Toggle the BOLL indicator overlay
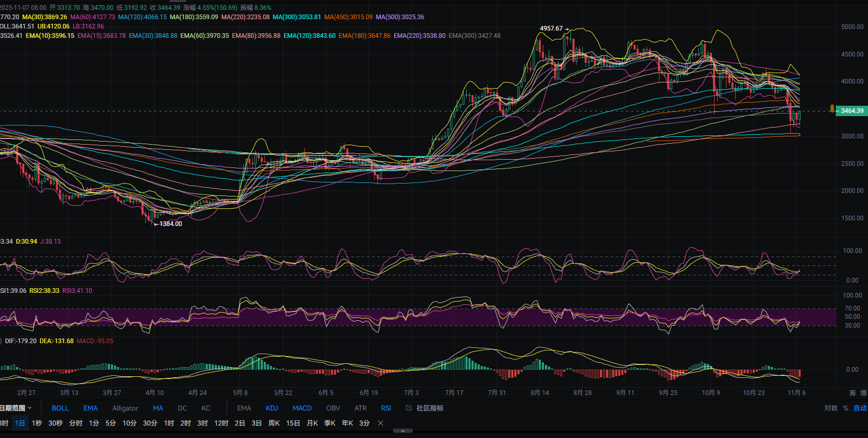This screenshot has height=438, width=868. click(60, 408)
